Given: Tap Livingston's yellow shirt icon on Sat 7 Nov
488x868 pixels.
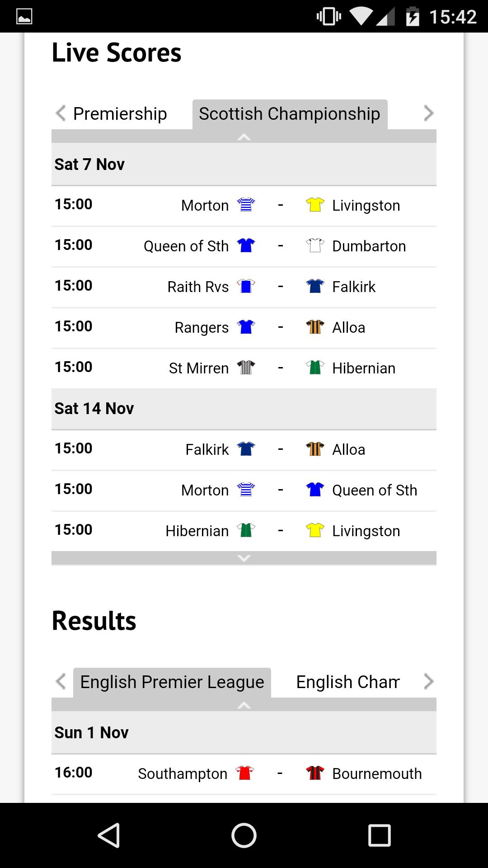Looking at the screenshot, I should tap(315, 205).
